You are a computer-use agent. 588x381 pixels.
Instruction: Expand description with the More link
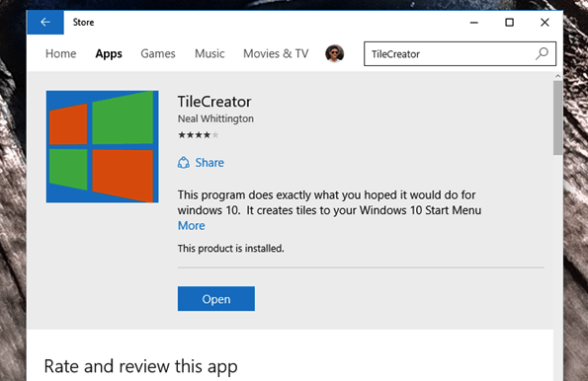[192, 225]
